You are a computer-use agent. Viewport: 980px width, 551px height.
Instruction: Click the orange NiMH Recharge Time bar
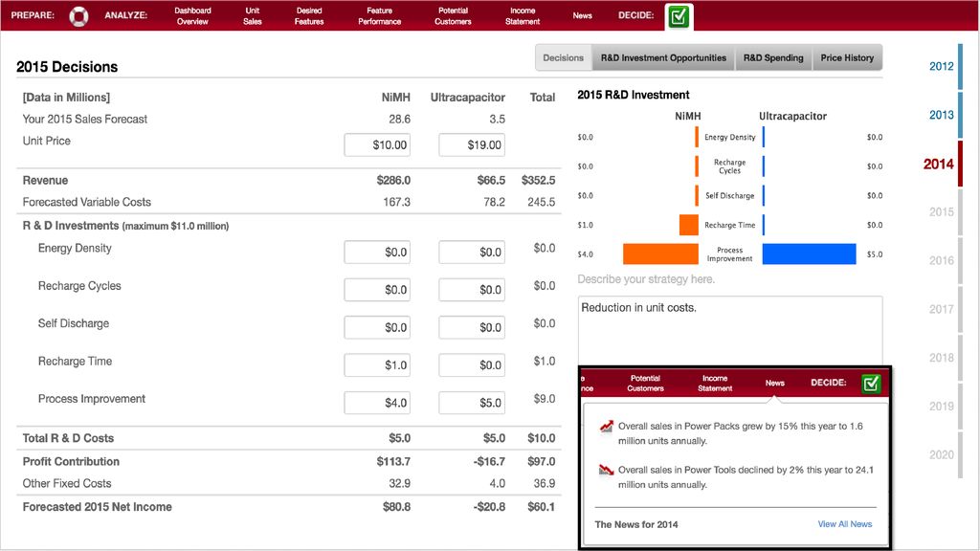[689, 225]
